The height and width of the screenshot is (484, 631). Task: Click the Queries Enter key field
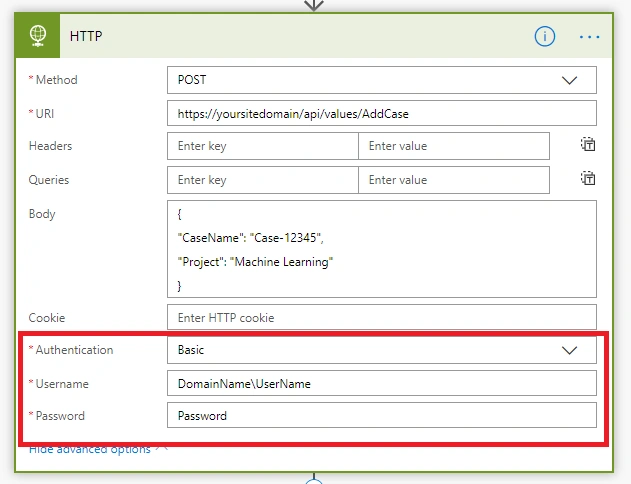point(263,180)
